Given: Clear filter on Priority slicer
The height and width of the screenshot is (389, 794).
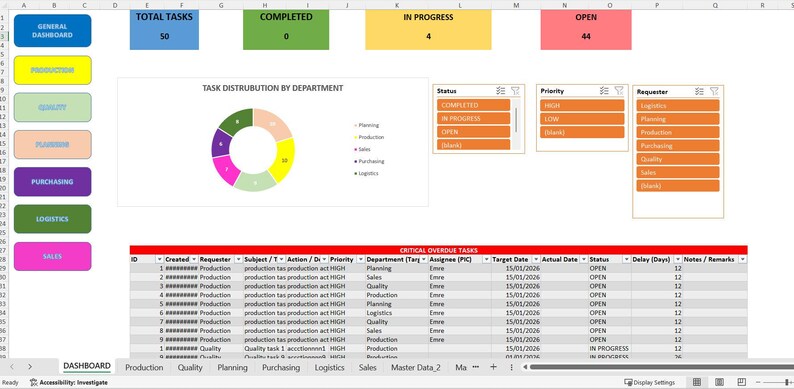Looking at the screenshot, I should (619, 91).
